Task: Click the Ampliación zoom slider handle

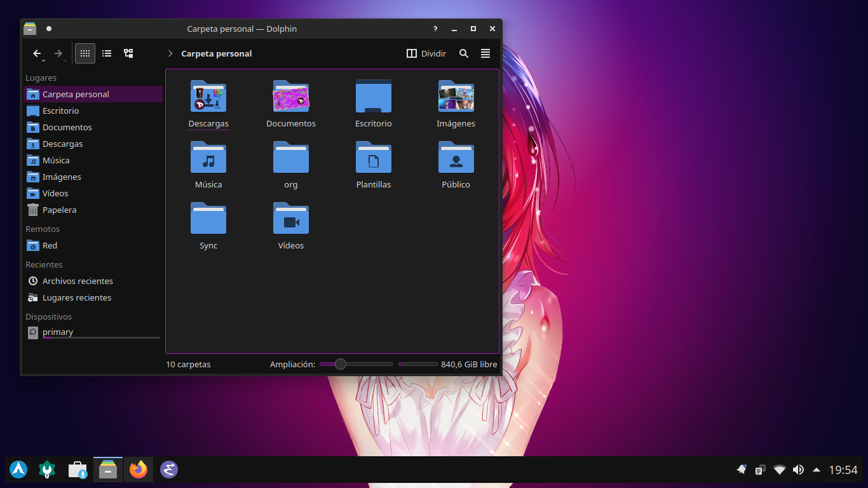Action: [x=341, y=364]
